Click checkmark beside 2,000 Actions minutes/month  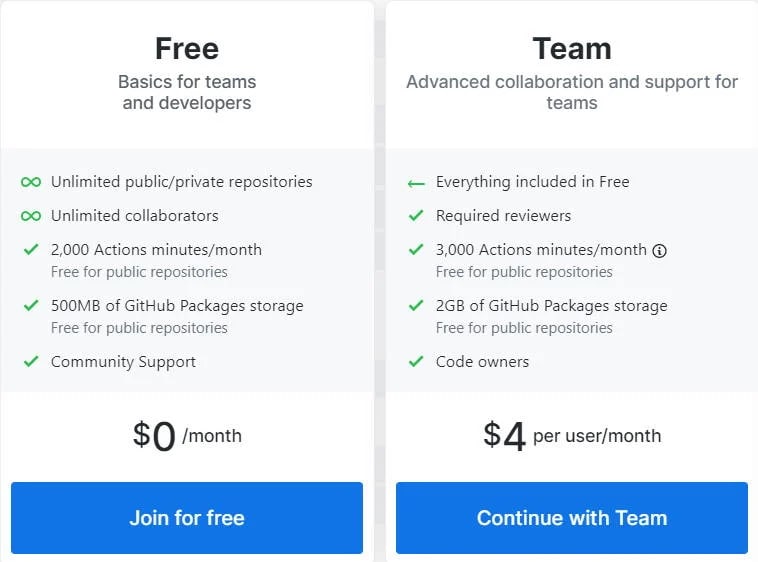coord(31,250)
